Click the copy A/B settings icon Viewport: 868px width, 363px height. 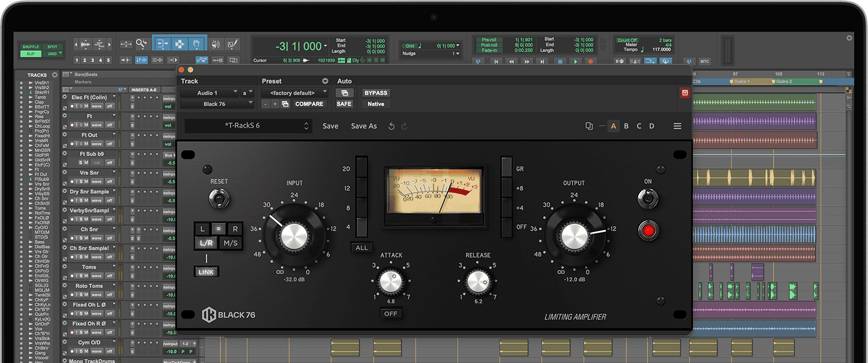click(589, 126)
